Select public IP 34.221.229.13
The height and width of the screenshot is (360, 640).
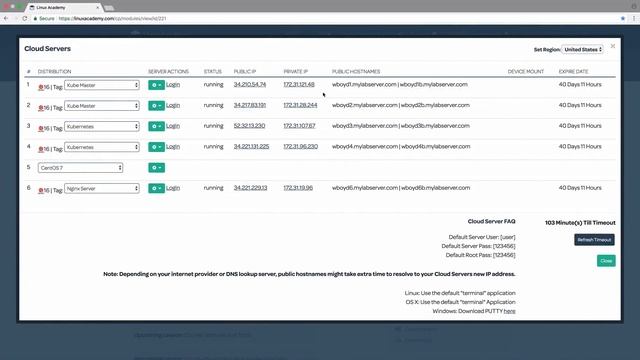(x=250, y=188)
